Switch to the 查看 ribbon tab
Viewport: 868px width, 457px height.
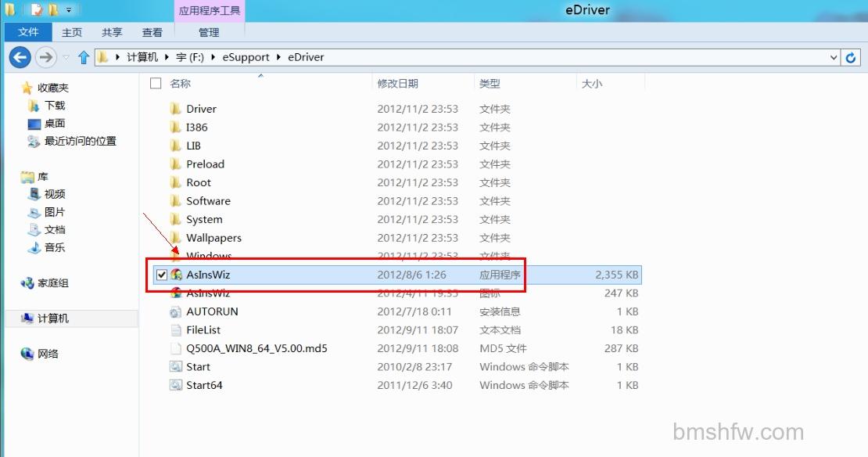(152, 32)
